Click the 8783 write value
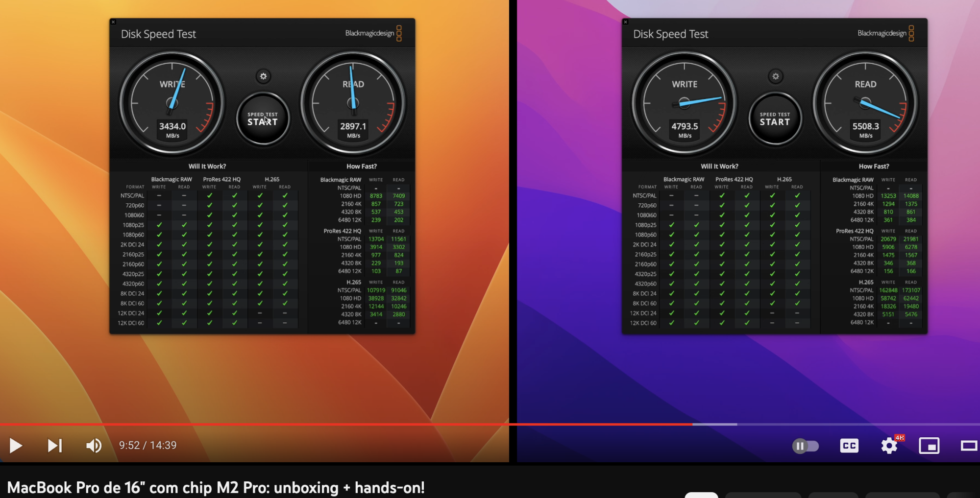The width and height of the screenshot is (980, 498). coord(376,196)
